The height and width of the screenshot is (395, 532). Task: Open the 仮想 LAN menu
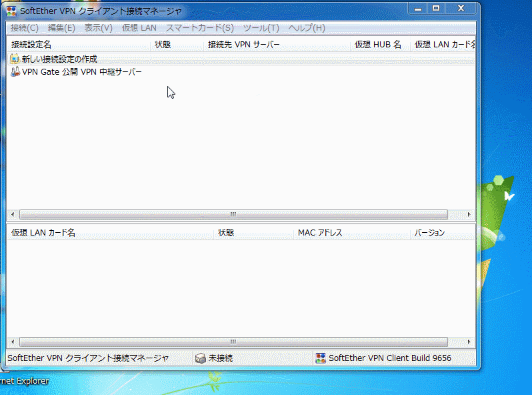pyautogui.click(x=139, y=28)
